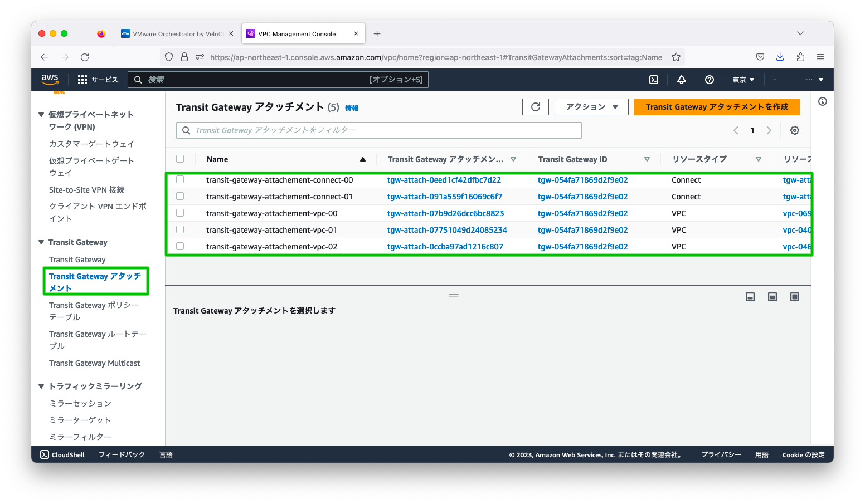
Task: Click the browser URL address bar
Action: [x=436, y=57]
